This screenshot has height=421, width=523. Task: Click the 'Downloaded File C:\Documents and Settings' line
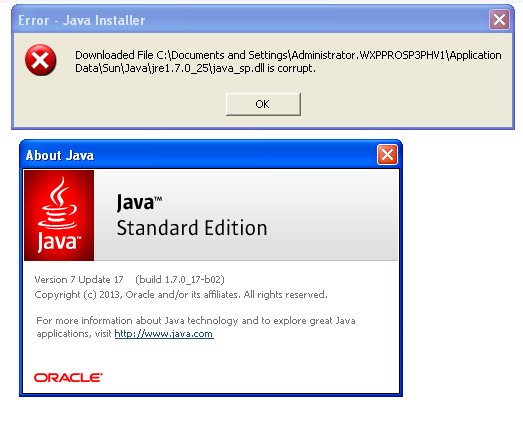(x=288, y=55)
